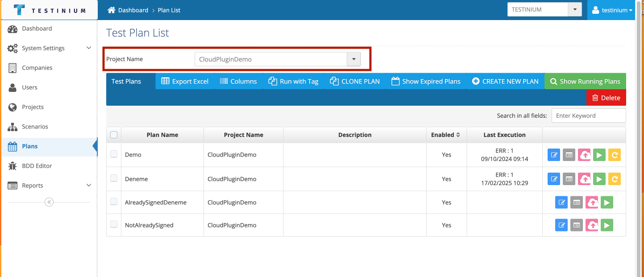This screenshot has height=277, width=644.
Task: Click the red Delete button
Action: (x=606, y=98)
